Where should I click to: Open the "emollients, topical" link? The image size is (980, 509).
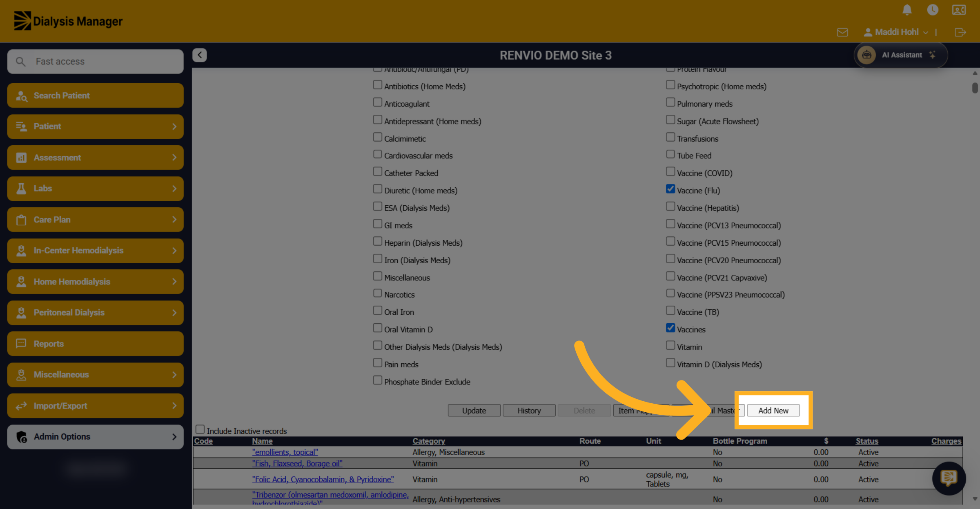(285, 452)
